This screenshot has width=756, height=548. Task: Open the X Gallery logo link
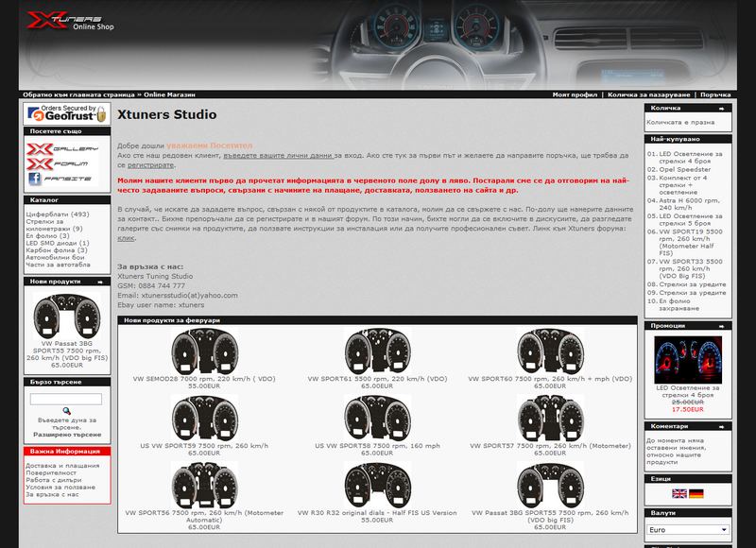pyautogui.click(x=62, y=149)
